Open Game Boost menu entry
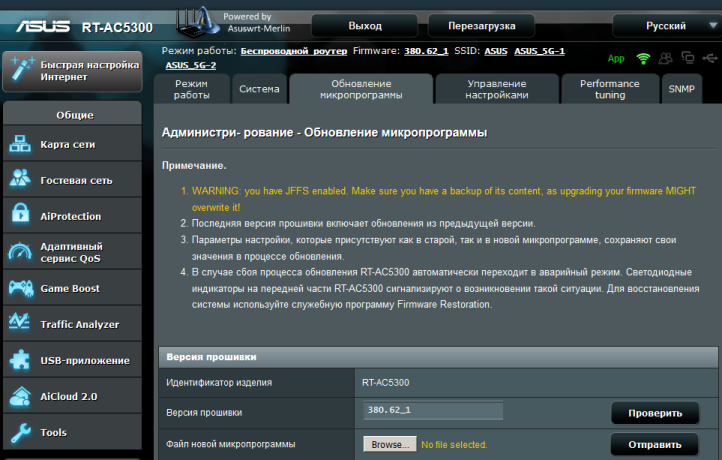 [x=72, y=288]
